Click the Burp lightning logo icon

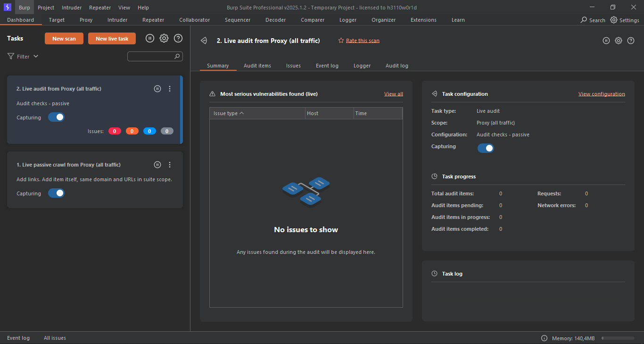8,7
